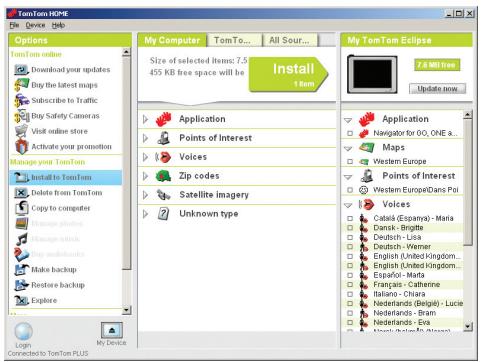
Task: Check the Català (Espanya) - Maria checkbox
Action: (x=350, y=218)
